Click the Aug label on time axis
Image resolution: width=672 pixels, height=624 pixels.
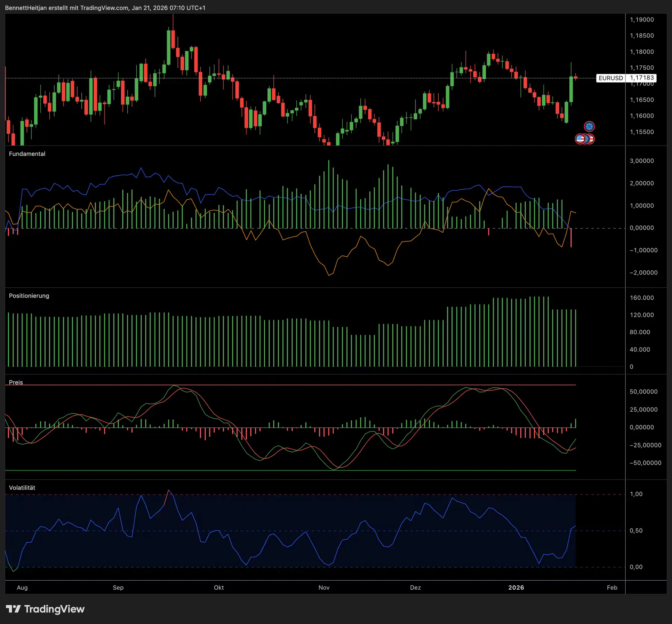click(22, 587)
